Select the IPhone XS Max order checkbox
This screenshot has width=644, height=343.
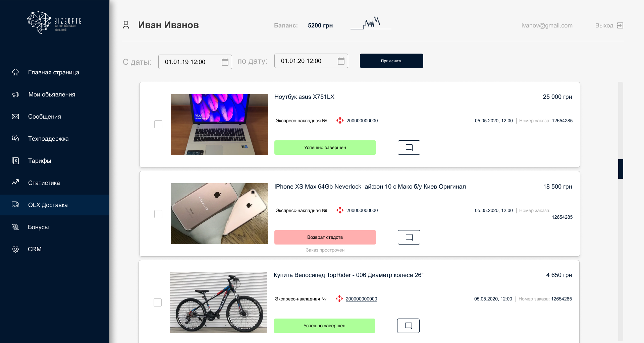point(158,214)
